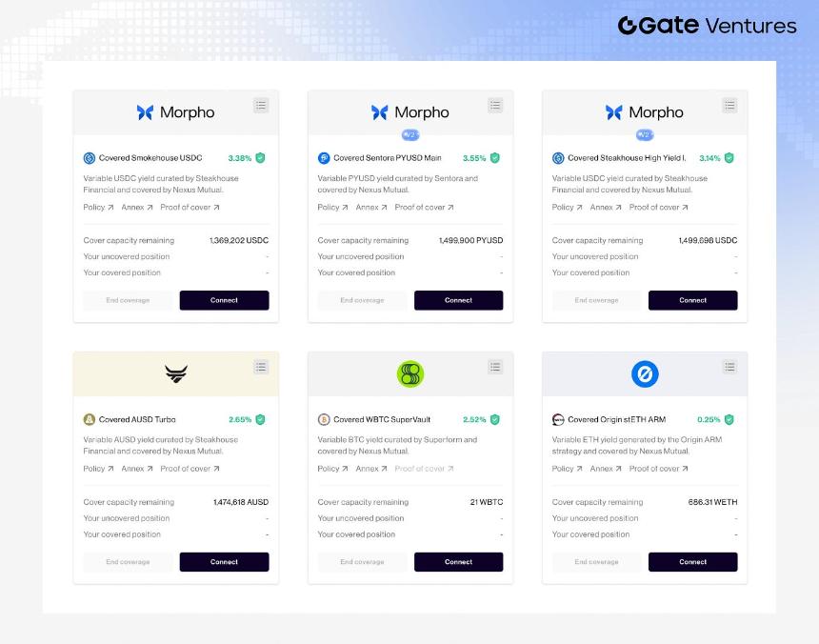Open Policy link on Sentora PYUSD card
The image size is (819, 644).
[x=332, y=208]
